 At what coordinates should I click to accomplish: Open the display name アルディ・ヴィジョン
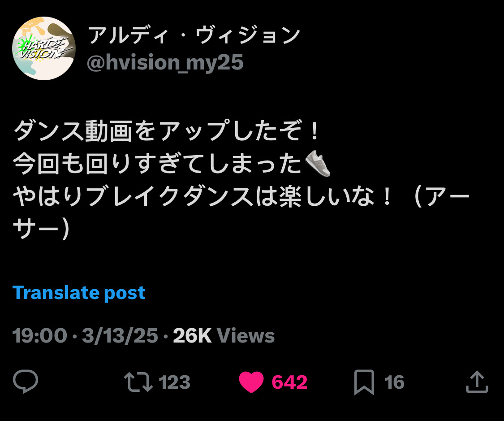194,35
